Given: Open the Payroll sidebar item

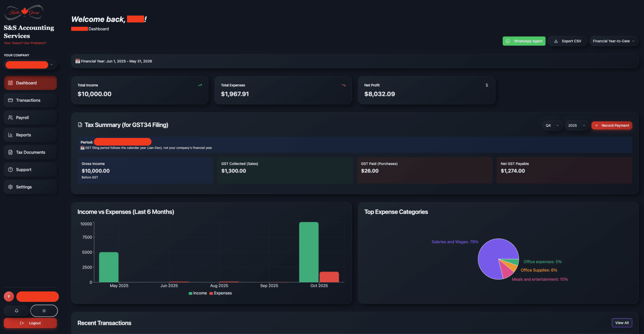Looking at the screenshot, I should pos(30,118).
